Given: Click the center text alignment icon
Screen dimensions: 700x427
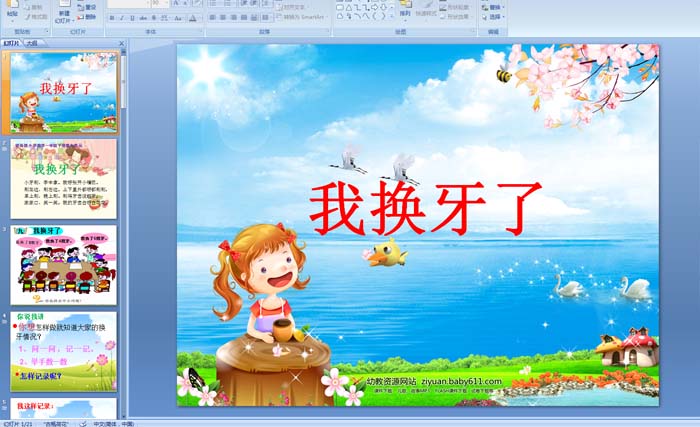Looking at the screenshot, I should pyautogui.click(x=222, y=18).
